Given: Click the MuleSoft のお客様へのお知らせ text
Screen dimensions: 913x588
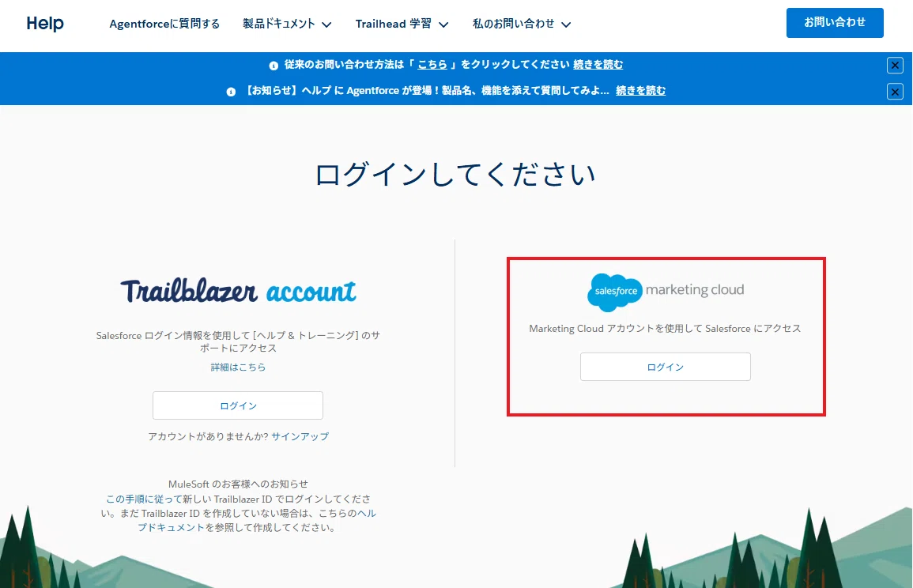Looking at the screenshot, I should (x=238, y=484).
